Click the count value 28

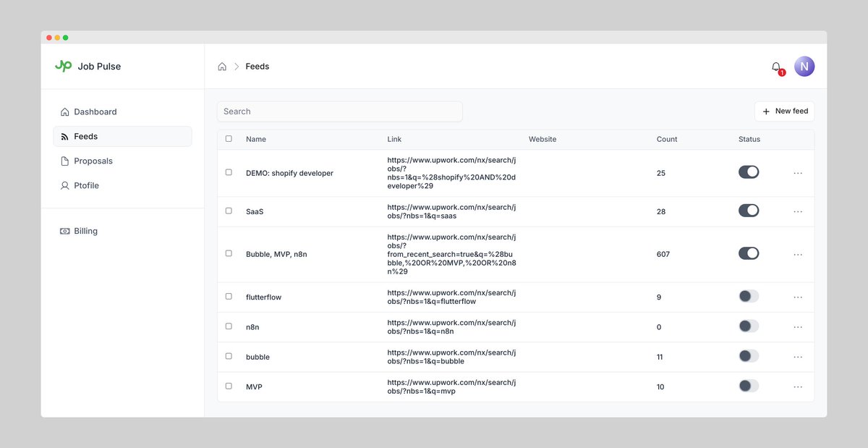(x=661, y=212)
